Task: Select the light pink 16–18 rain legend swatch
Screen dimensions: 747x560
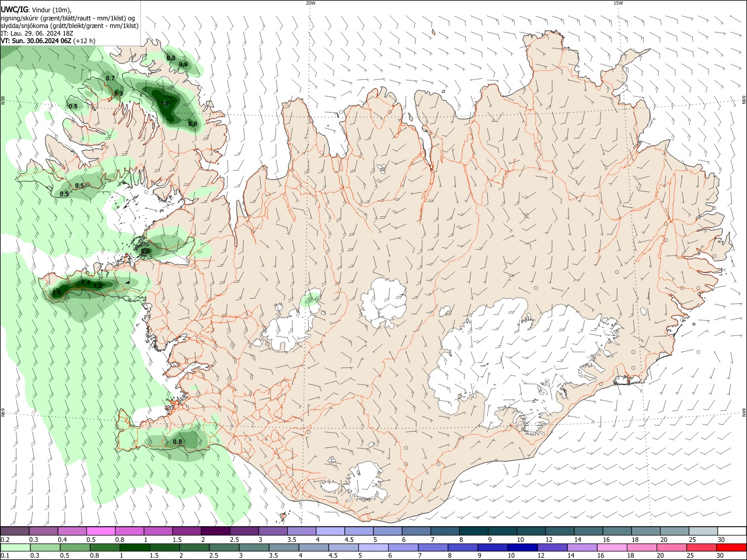Action: click(x=612, y=547)
